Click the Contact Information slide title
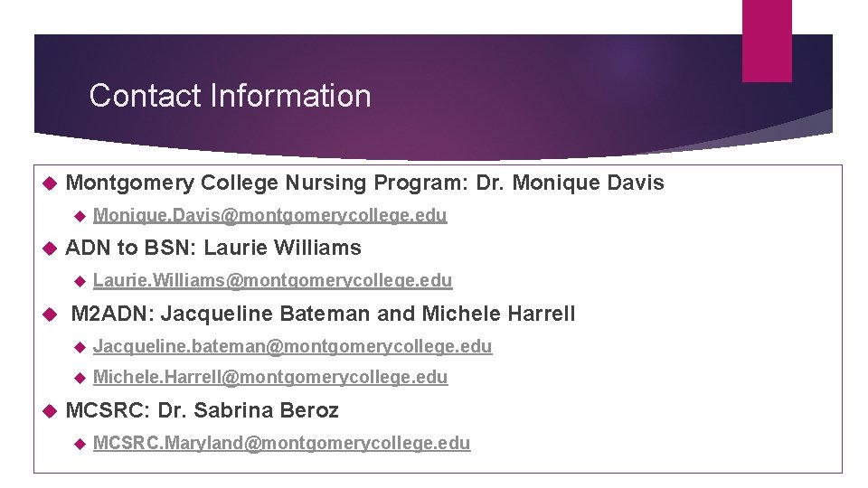This screenshot has width=868, height=488. click(x=230, y=95)
